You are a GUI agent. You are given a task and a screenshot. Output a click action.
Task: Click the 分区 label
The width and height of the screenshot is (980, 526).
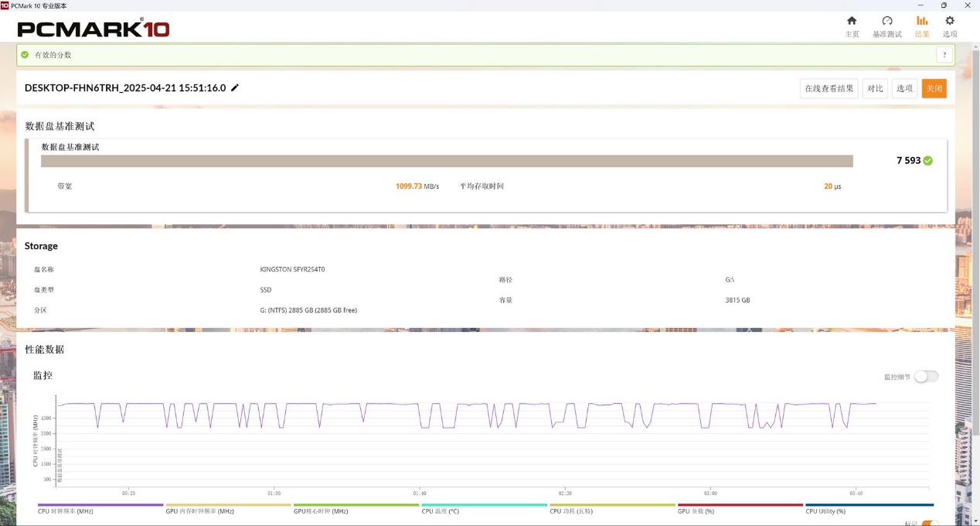point(40,310)
